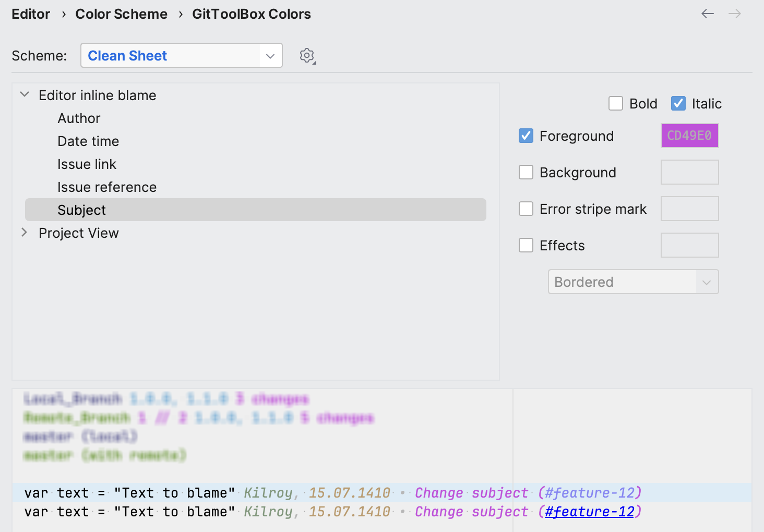This screenshot has height=532, width=764.
Task: Enable the Background color option
Action: click(526, 172)
